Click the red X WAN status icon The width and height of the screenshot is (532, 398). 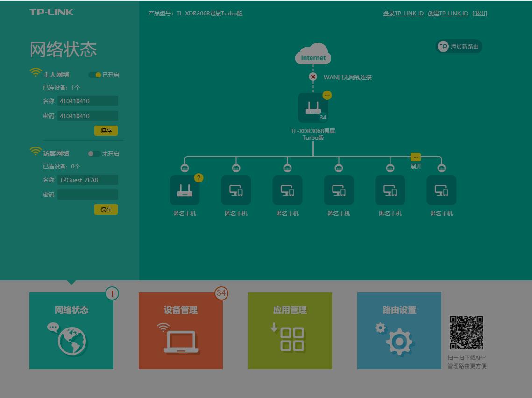pos(313,77)
